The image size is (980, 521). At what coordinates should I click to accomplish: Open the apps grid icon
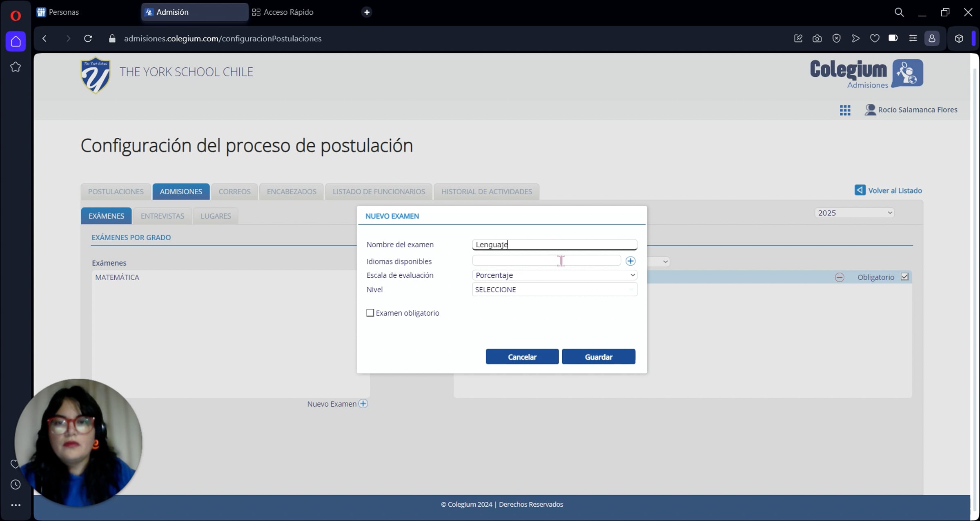click(x=845, y=110)
